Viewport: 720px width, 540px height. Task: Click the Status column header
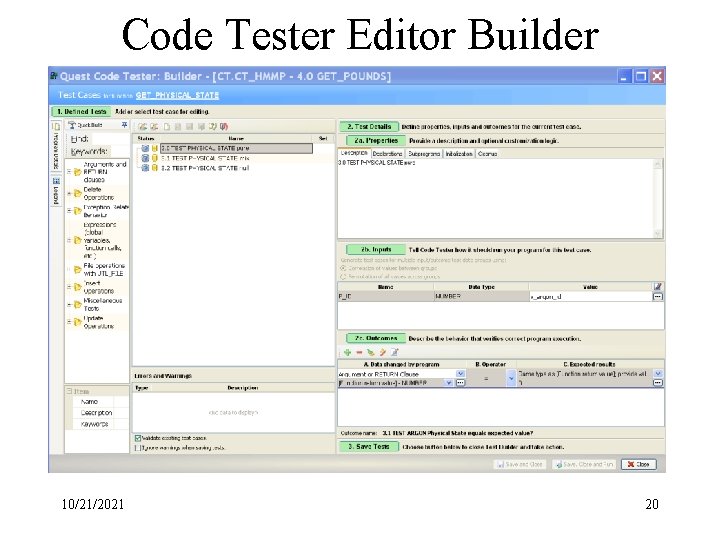(146, 138)
